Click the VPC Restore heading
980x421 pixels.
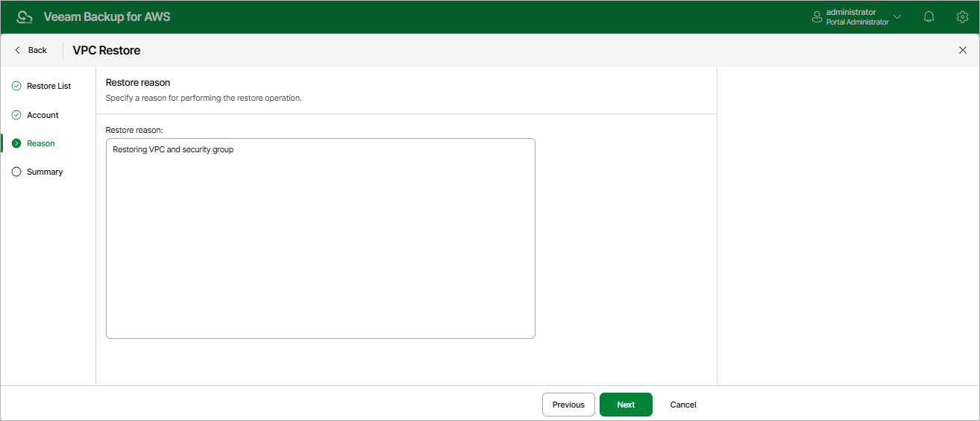pos(107,50)
